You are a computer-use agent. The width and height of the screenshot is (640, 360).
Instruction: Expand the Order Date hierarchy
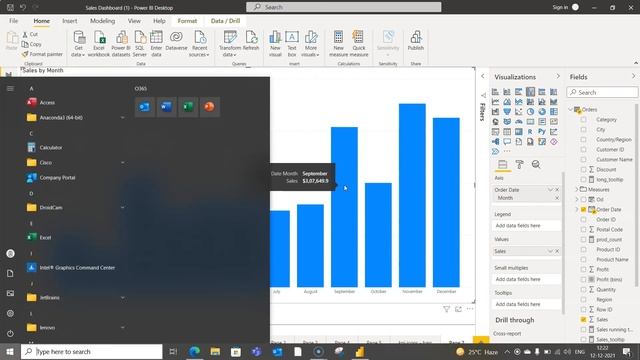(x=577, y=209)
